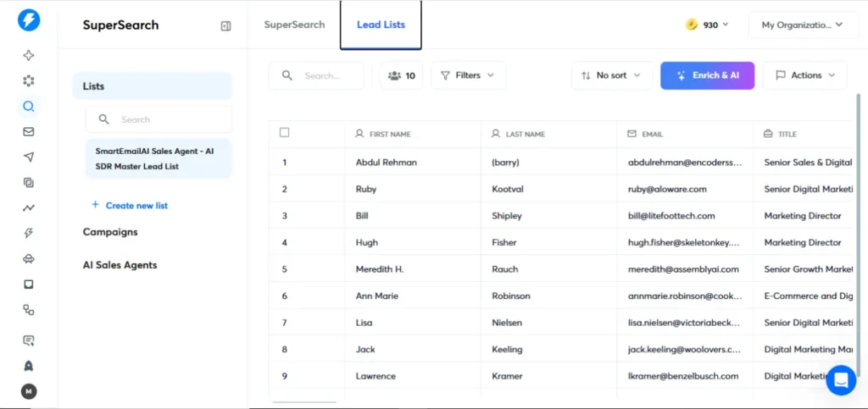Switch to the Lead Lists tab
The image size is (868, 409).
tap(381, 25)
